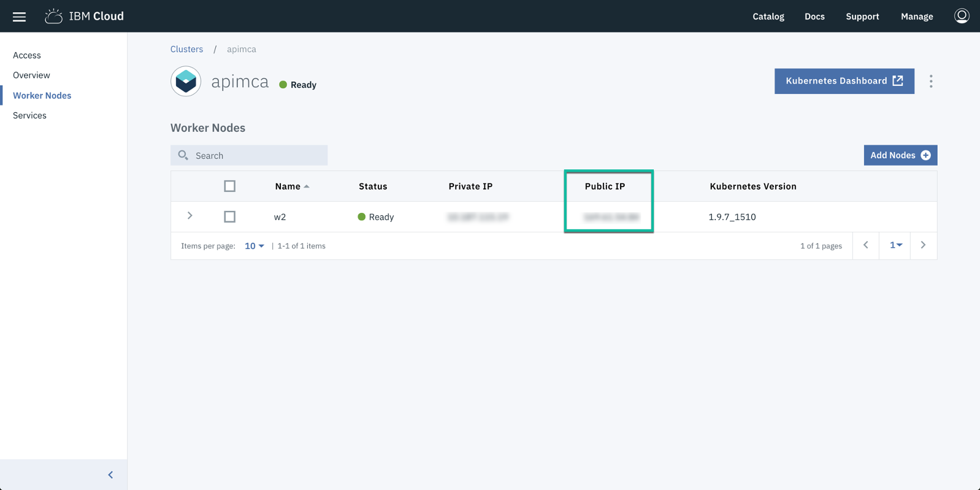Open the cluster actions kebab menu
The width and height of the screenshot is (980, 490).
[931, 81]
